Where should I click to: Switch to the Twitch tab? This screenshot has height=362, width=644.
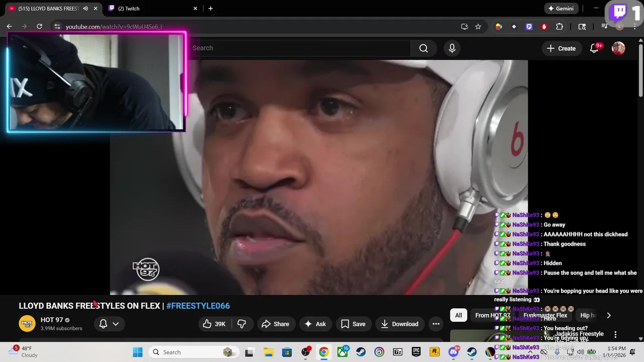(x=151, y=9)
